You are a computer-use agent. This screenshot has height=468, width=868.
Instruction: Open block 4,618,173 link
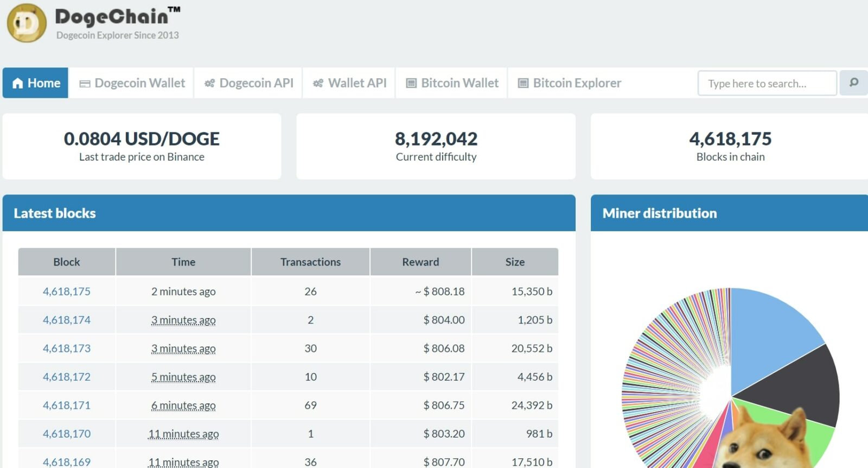(67, 349)
